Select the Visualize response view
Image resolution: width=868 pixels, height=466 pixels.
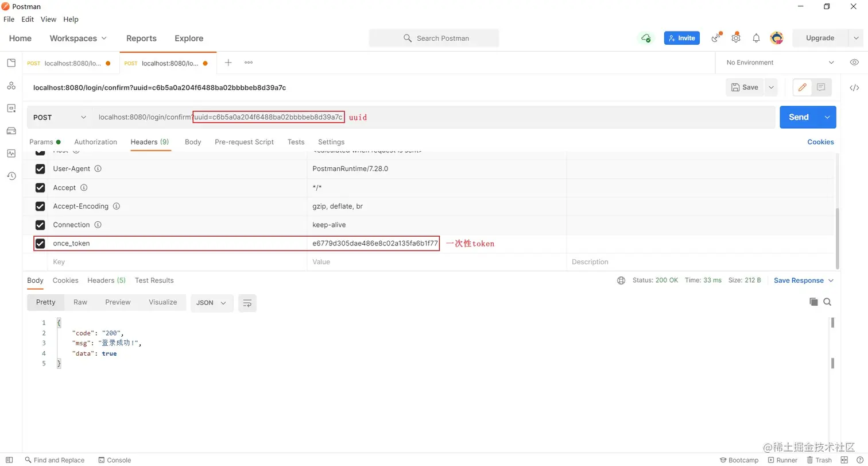pos(163,302)
